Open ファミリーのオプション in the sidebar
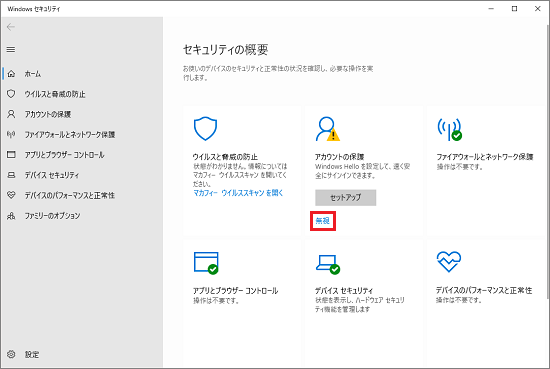The image size is (550, 369). (x=52, y=216)
